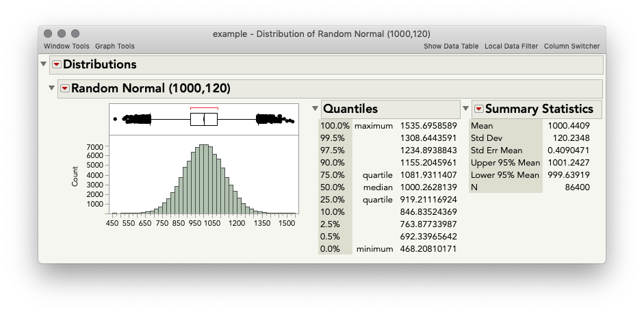Screen dimensions: 644x314
Task: Collapse the Quantiles section disclosure triangle
Action: tap(315, 108)
